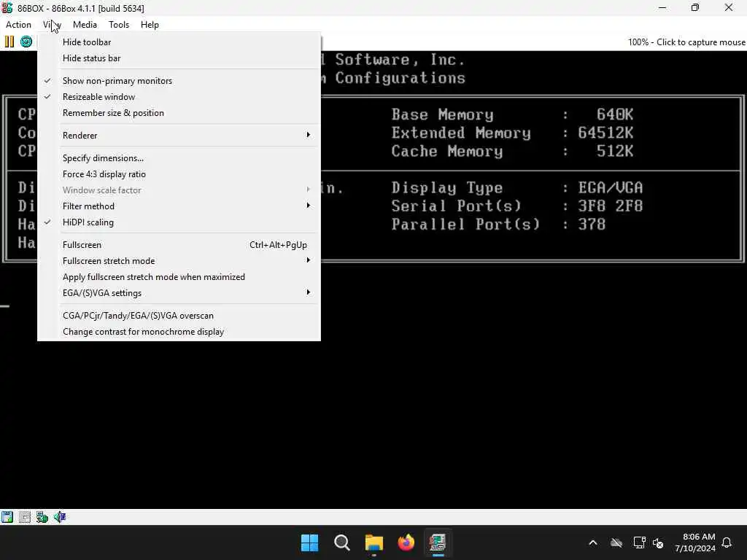Viewport: 747px width, 560px height.
Task: Click the 86Box app icon in title bar
Action: 7,8
